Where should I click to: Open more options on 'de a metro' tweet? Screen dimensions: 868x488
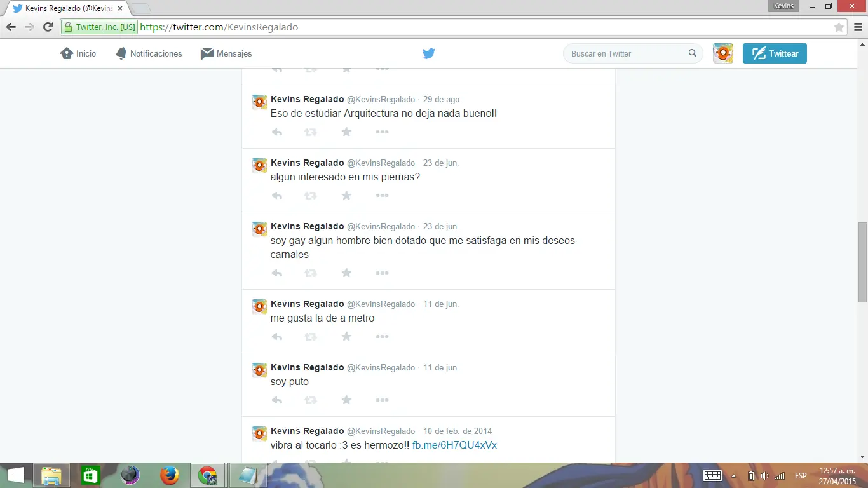(x=382, y=337)
